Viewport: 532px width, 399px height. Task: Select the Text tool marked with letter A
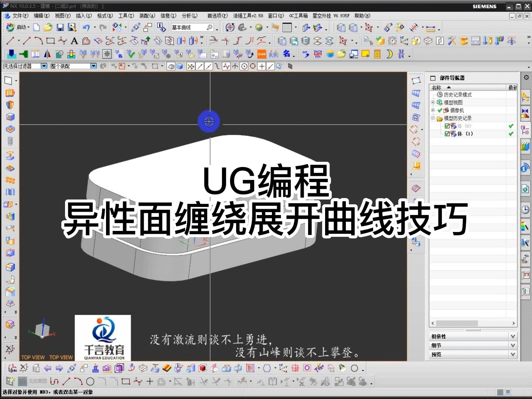[x=74, y=41]
